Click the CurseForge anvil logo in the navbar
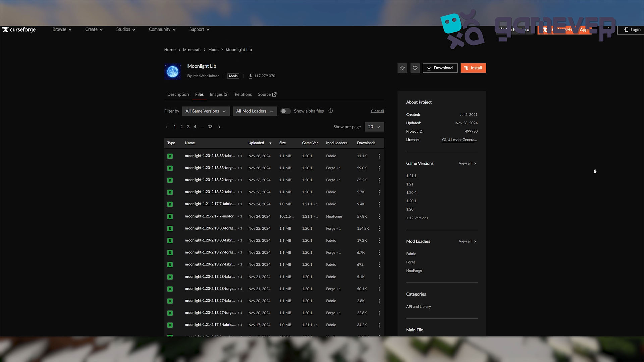 [x=5, y=29]
